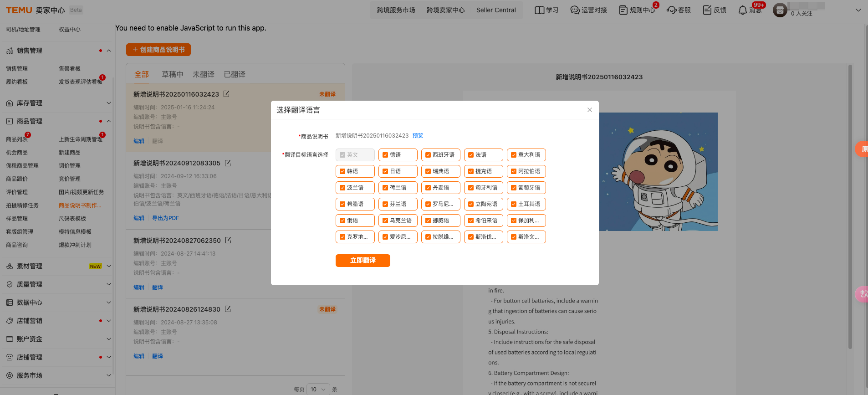Toggle the 日语 language checkbox
868x395 pixels.
(x=385, y=171)
